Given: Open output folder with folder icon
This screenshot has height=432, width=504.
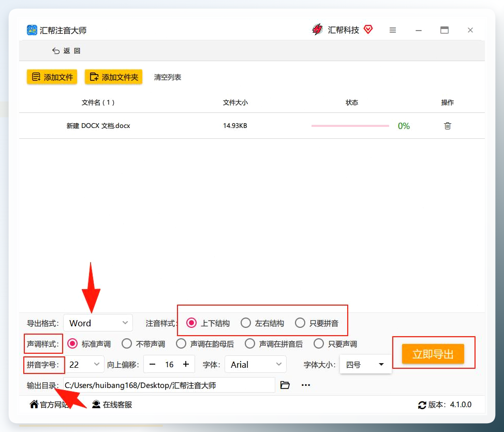Looking at the screenshot, I should tap(285, 385).
